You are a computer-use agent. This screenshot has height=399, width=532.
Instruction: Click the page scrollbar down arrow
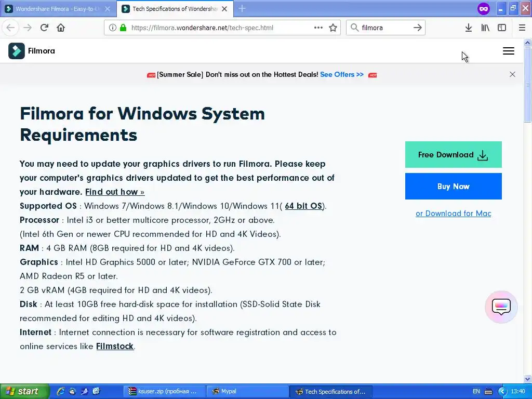tap(527, 379)
